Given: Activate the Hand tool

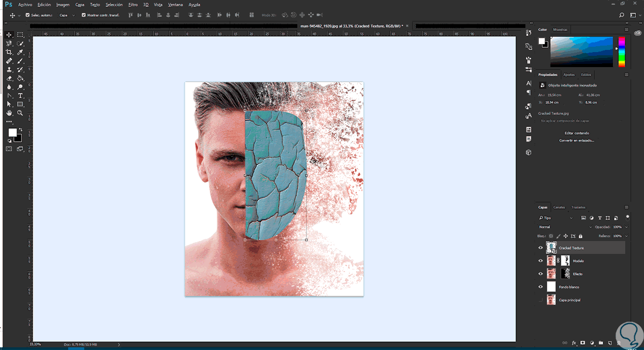Looking at the screenshot, I should 9,113.
